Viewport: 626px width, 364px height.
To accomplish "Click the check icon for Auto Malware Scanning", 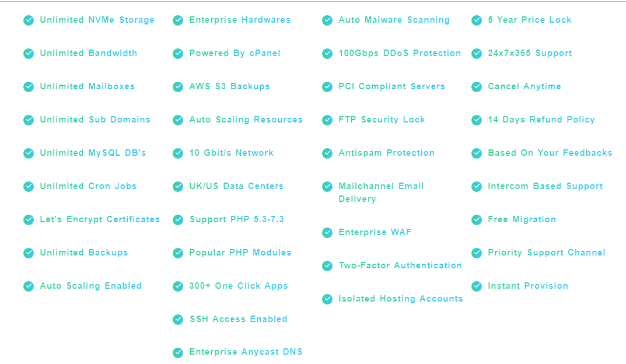I will 327,20.
